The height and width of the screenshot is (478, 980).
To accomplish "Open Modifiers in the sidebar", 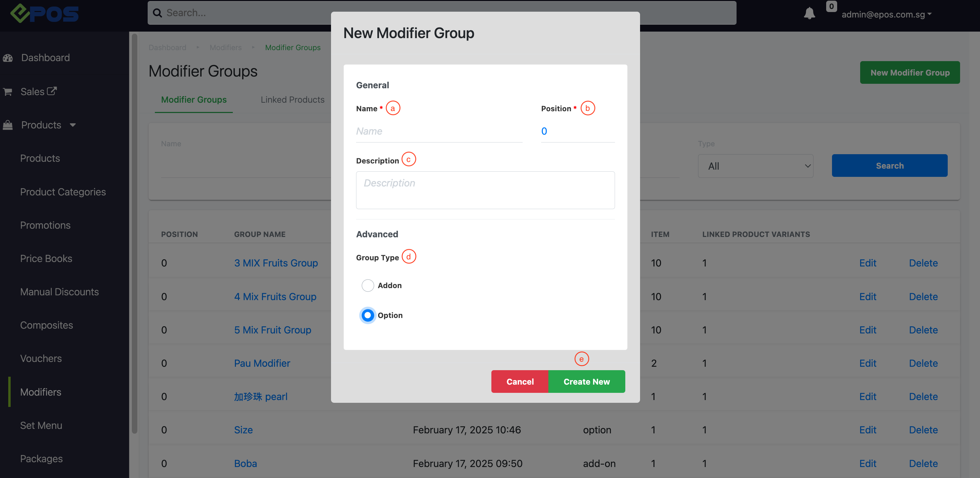I will coord(40,392).
